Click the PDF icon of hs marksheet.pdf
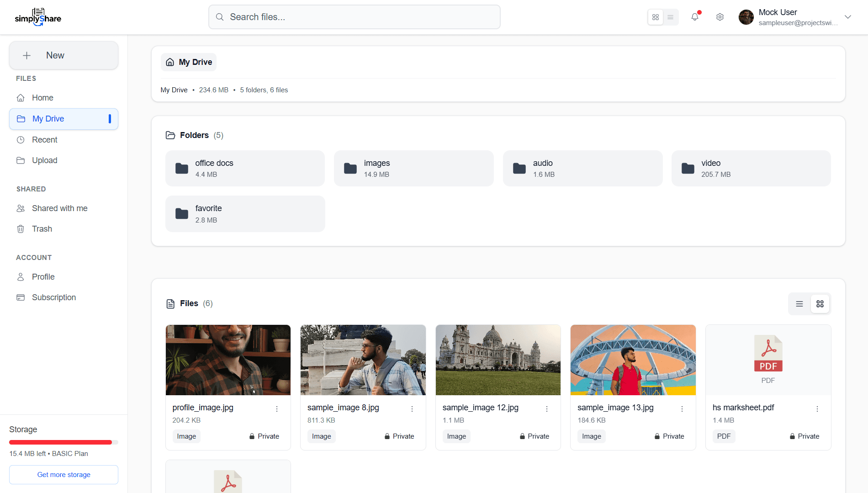This screenshot has width=868, height=493. 768,354
